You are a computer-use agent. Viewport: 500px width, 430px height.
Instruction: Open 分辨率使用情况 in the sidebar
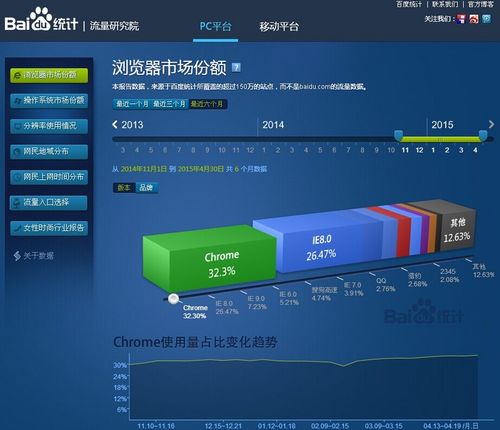[49, 126]
